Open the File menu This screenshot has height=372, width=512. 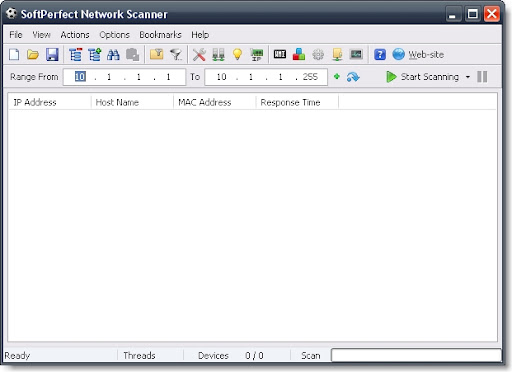16,35
